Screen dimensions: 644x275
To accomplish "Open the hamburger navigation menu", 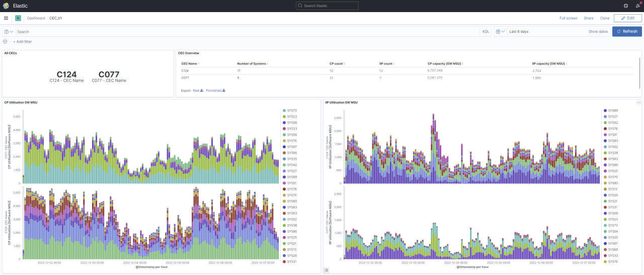I will tap(6, 18).
